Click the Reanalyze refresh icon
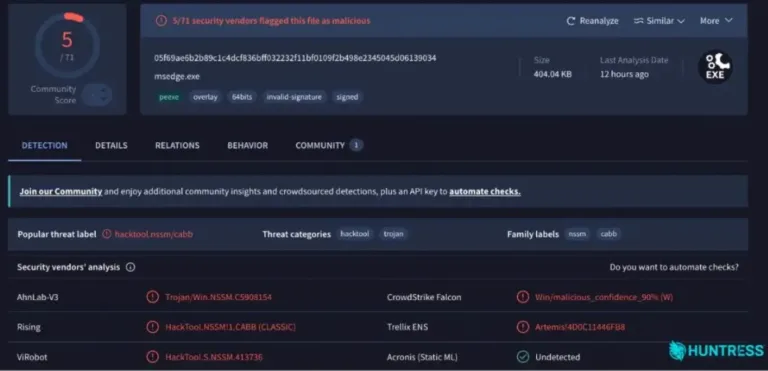The height and width of the screenshot is (371, 768). pos(571,21)
